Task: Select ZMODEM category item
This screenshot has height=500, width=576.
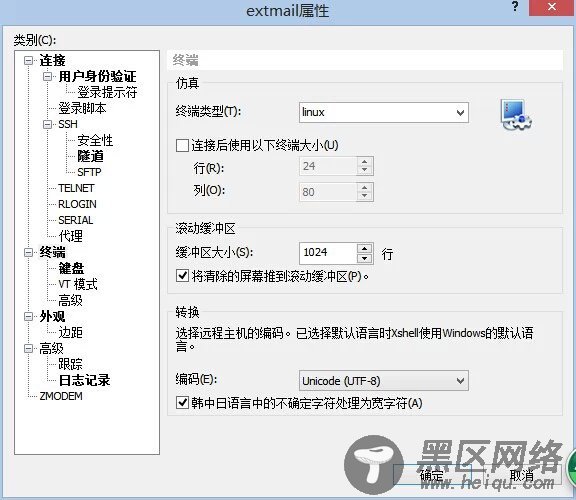Action: [x=61, y=396]
